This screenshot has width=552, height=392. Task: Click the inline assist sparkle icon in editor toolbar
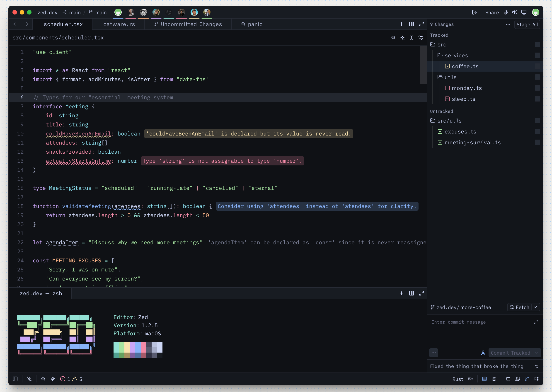tap(402, 38)
